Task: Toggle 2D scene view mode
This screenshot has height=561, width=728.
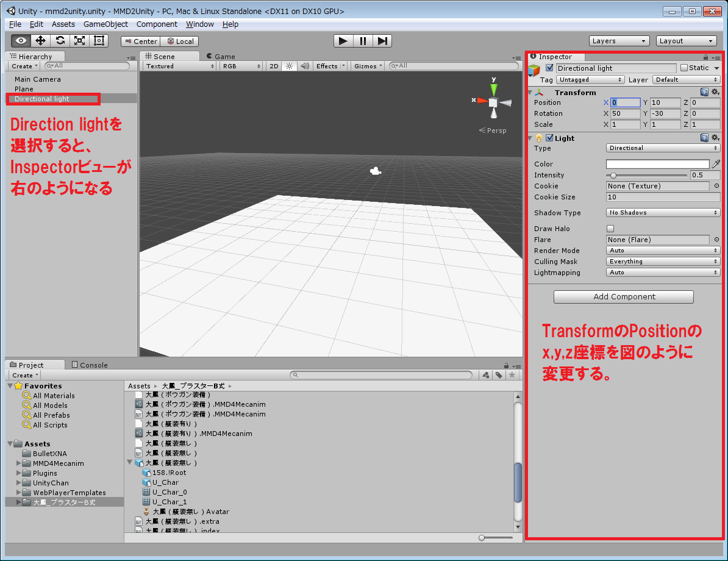Action: [x=274, y=66]
